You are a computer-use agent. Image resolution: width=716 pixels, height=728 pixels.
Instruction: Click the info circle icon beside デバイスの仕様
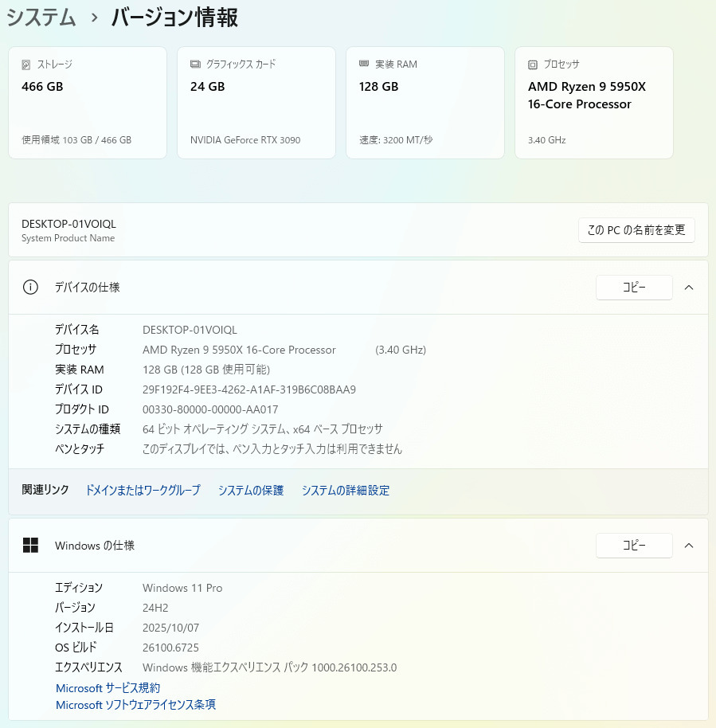pos(30,288)
